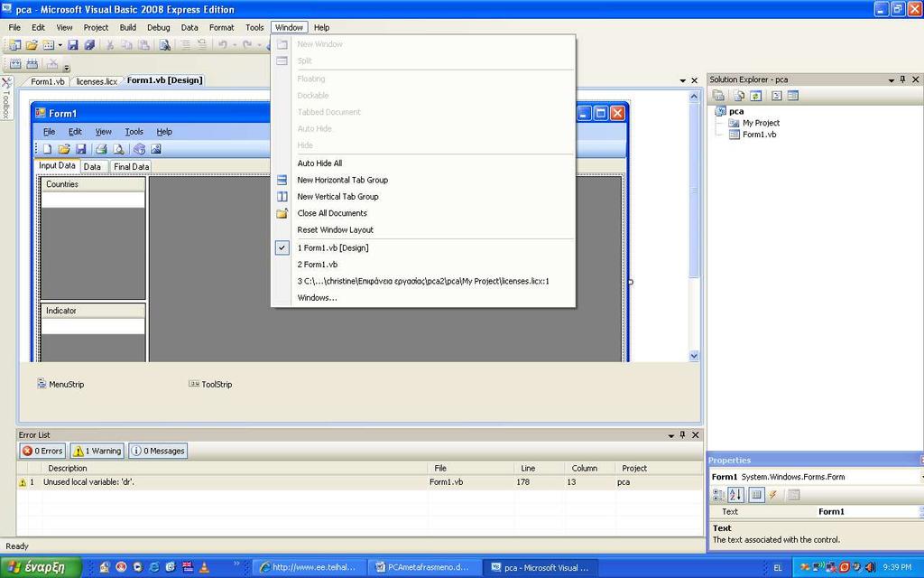
Task: Select New Vertical Tab Group
Action: coord(337,196)
